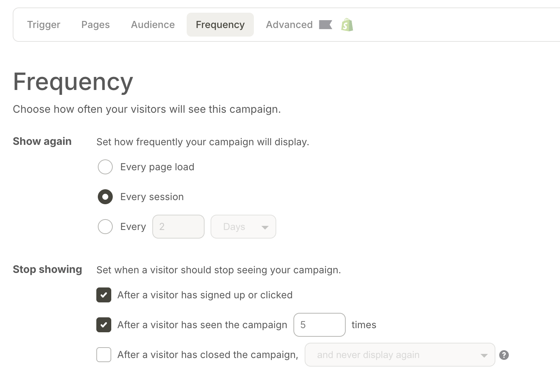Uncheck the signed up or clicked checkbox

(104, 295)
